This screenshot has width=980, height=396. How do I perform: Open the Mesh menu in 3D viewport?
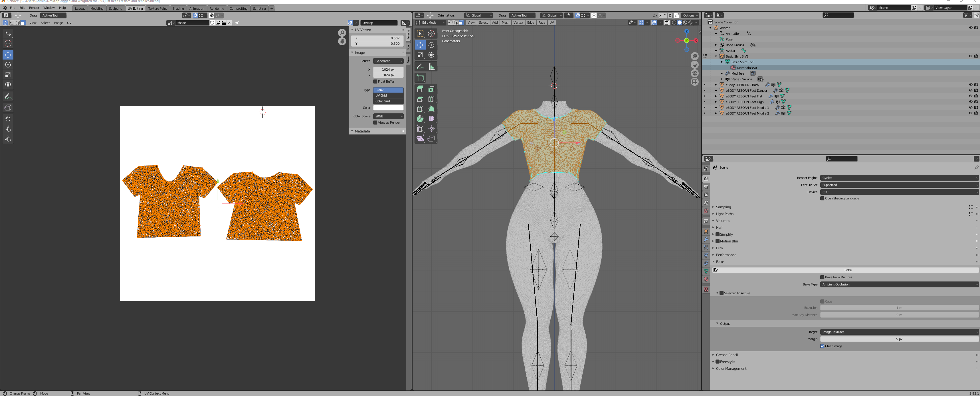coord(505,23)
